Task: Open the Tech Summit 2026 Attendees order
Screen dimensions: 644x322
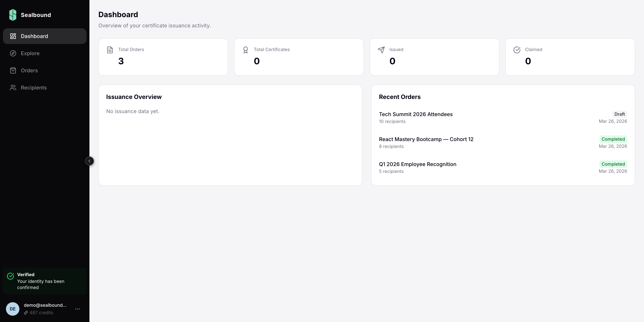Action: point(416,114)
